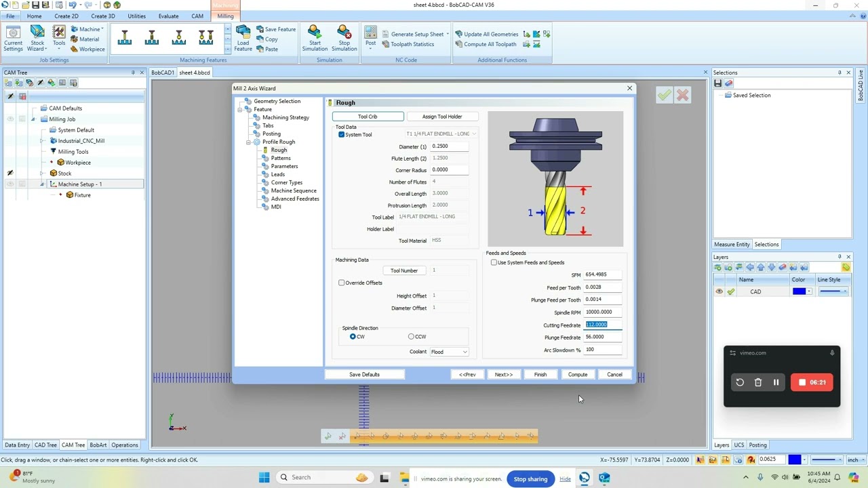Viewport: 868px width, 488px height.
Task: Open the Tools crib icon
Action: pos(59,37)
